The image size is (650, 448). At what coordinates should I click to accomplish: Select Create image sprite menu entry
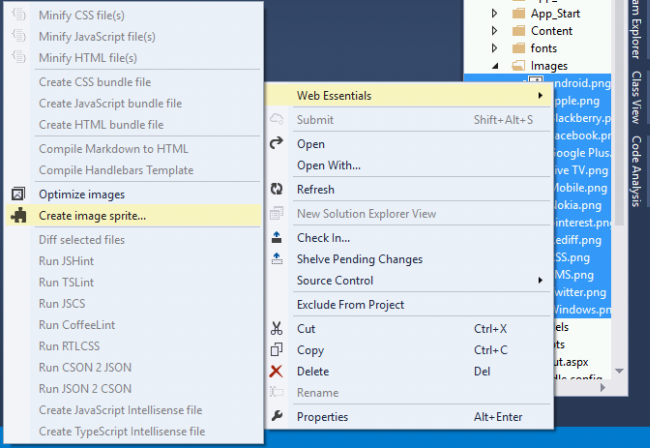[92, 215]
